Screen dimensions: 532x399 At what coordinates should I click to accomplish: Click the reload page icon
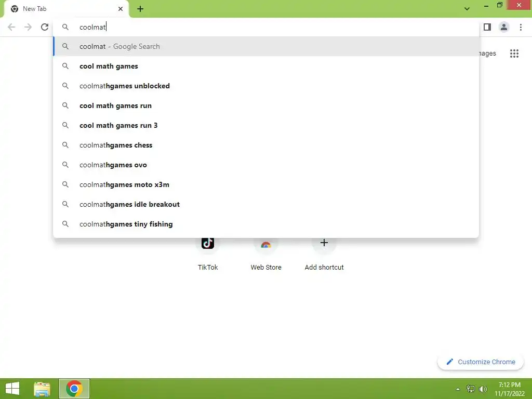click(45, 27)
